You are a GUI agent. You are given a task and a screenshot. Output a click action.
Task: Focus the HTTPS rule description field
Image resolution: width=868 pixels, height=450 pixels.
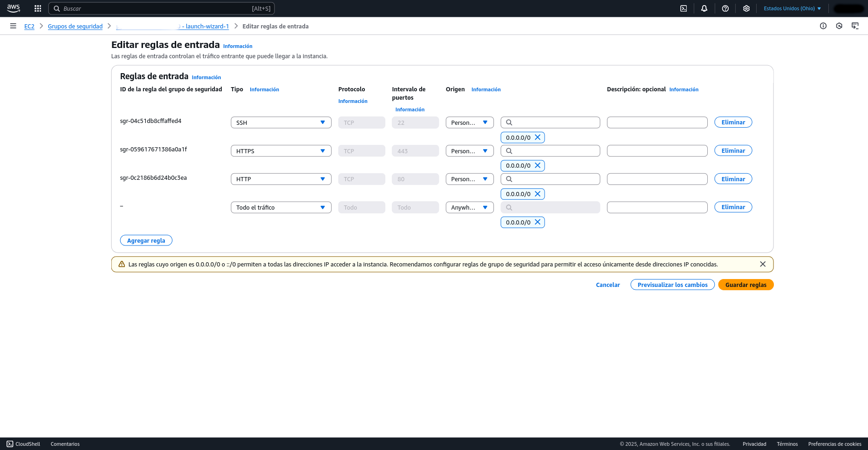657,151
